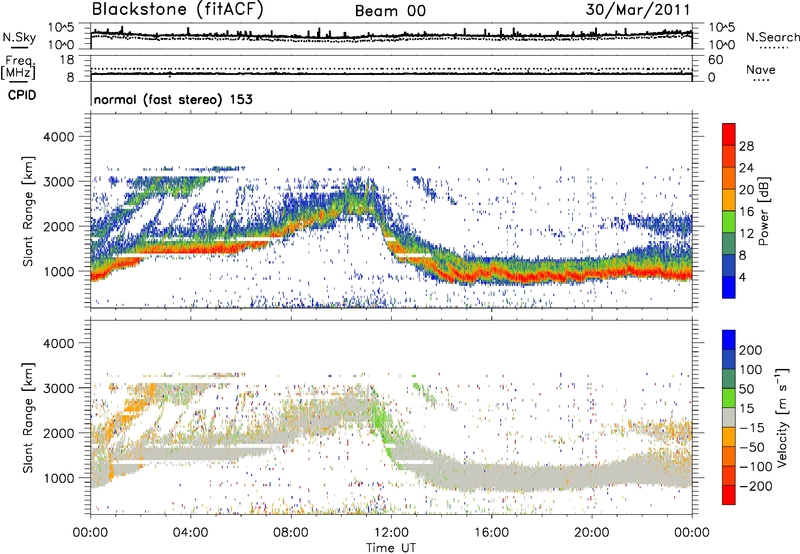Click the '20:00' time tick label
This screenshot has width=800, height=554.
pyautogui.click(x=591, y=533)
